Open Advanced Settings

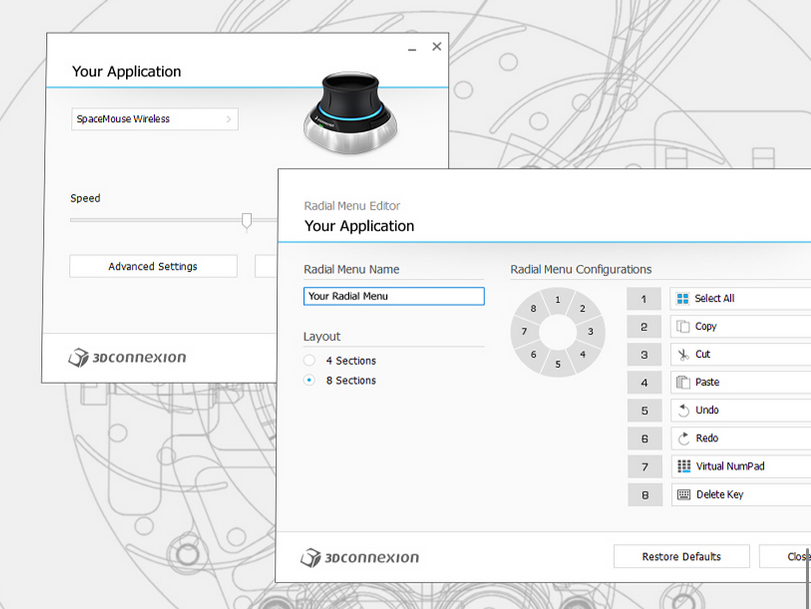(x=153, y=266)
